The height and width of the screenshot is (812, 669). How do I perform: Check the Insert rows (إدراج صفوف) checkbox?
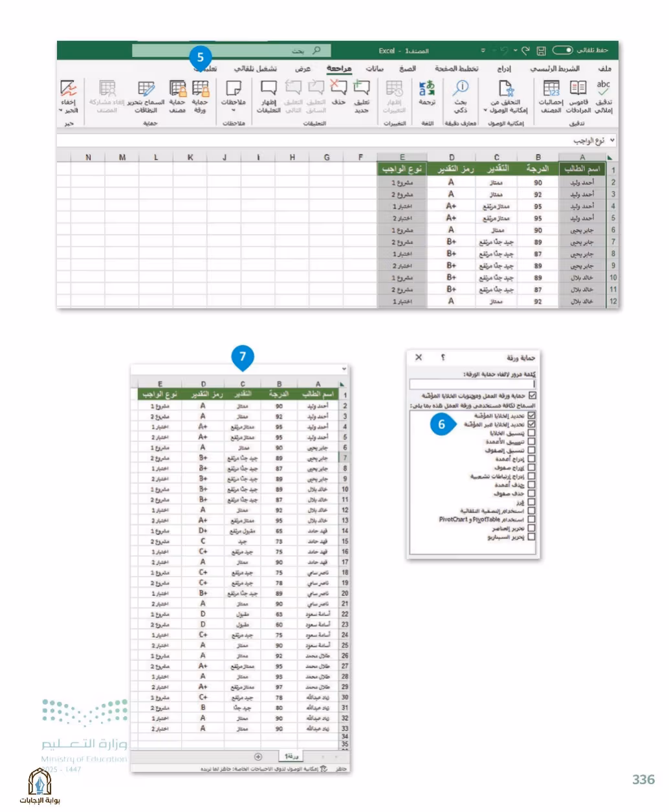(531, 467)
